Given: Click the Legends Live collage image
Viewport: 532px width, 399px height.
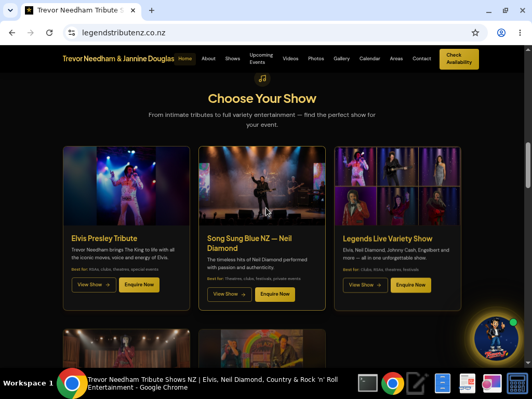Looking at the screenshot, I should pos(397,186).
